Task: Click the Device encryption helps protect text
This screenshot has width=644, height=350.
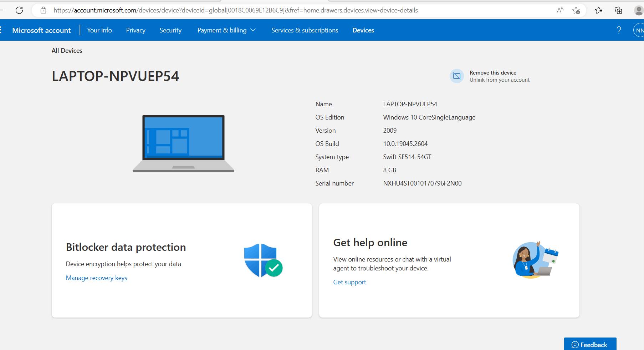Action: [123, 264]
